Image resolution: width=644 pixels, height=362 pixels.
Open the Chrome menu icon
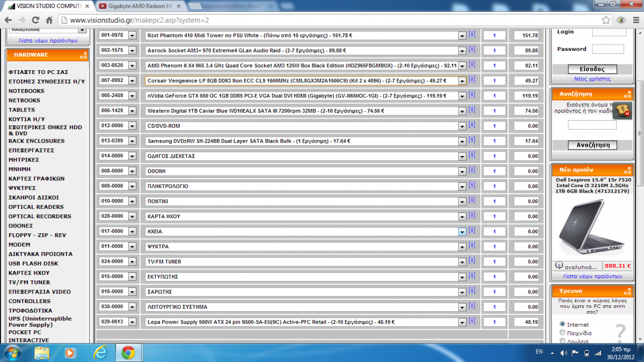click(x=635, y=20)
